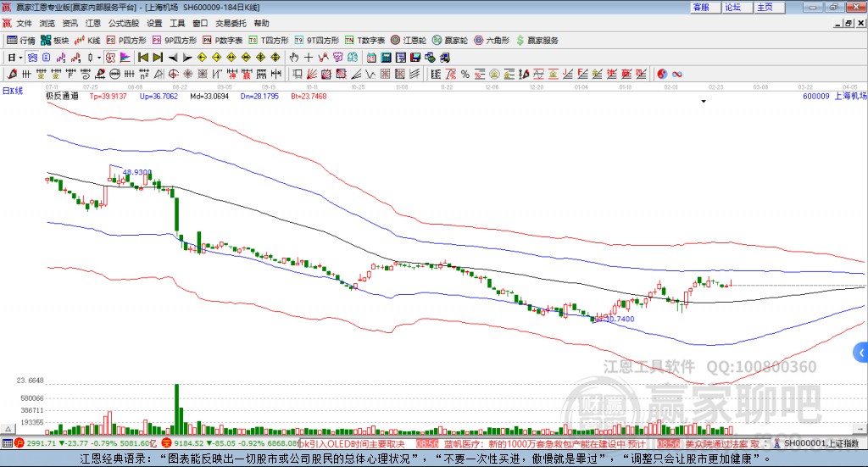Select the crosshair cursor tool
The image size is (868, 467).
click(309, 58)
